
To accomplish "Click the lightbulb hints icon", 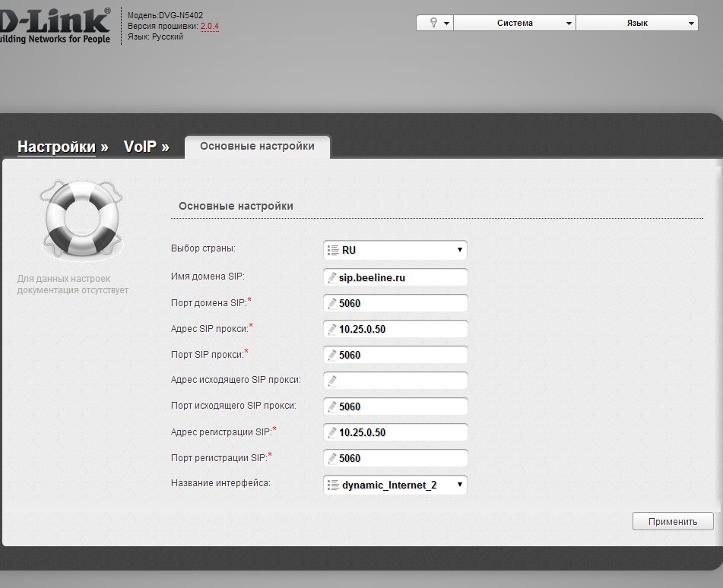I will [434, 24].
